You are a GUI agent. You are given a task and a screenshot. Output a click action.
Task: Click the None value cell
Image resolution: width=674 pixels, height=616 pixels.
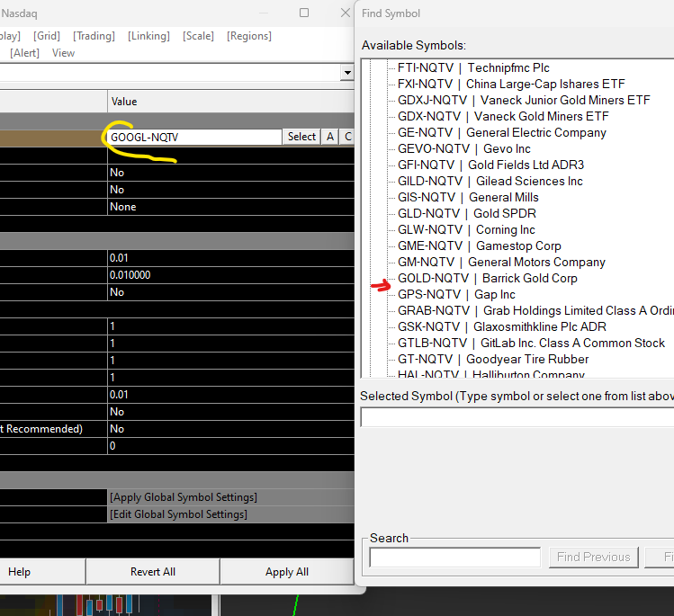tap(231, 207)
